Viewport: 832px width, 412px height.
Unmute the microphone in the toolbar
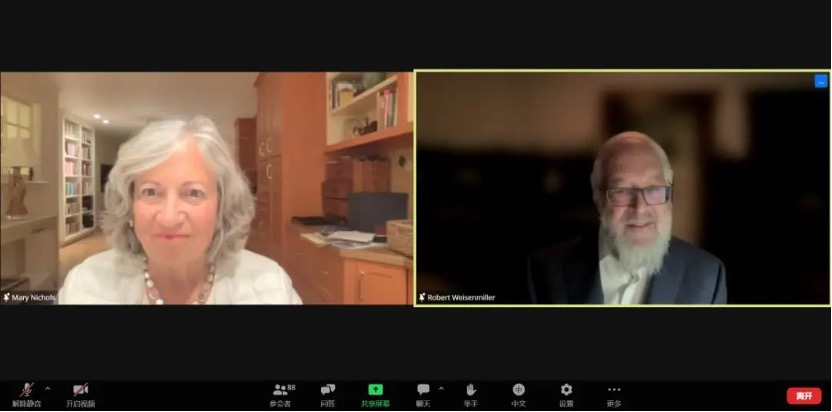click(26, 391)
